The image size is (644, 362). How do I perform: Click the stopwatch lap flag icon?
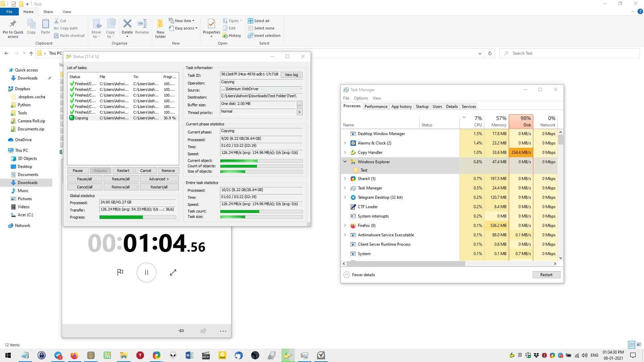120,273
